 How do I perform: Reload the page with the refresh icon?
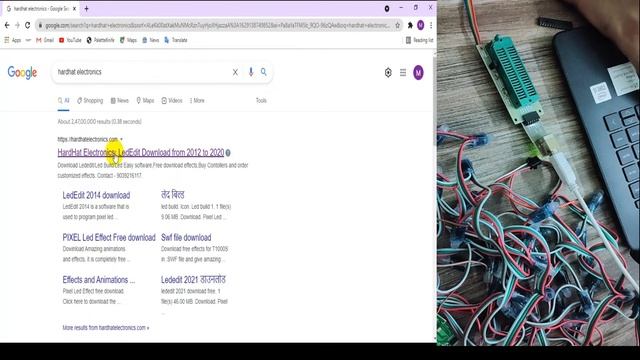(27, 25)
